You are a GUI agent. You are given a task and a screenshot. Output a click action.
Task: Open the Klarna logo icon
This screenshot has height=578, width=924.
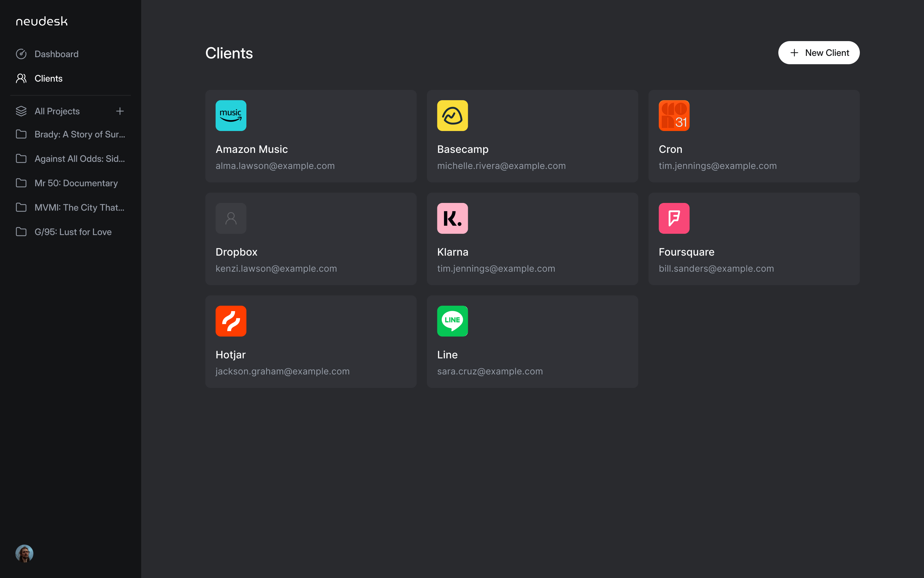pyautogui.click(x=452, y=218)
